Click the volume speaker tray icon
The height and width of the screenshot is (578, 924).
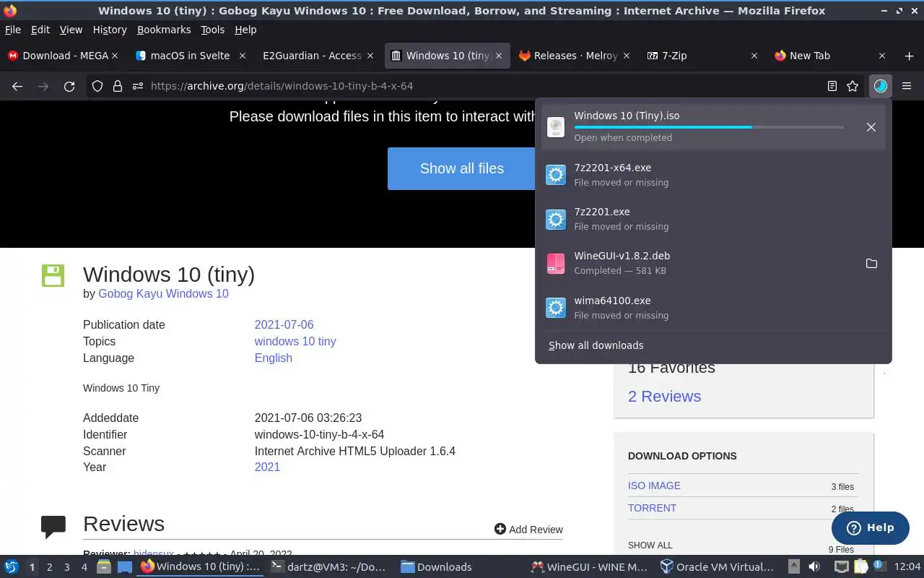pyautogui.click(x=814, y=567)
